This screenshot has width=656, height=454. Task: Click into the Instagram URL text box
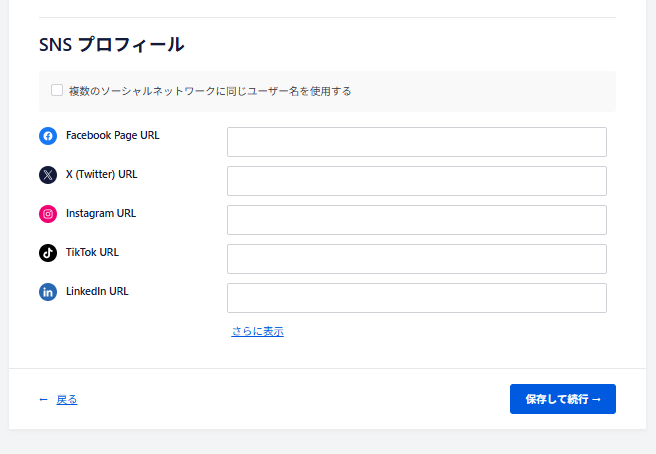pyautogui.click(x=416, y=220)
